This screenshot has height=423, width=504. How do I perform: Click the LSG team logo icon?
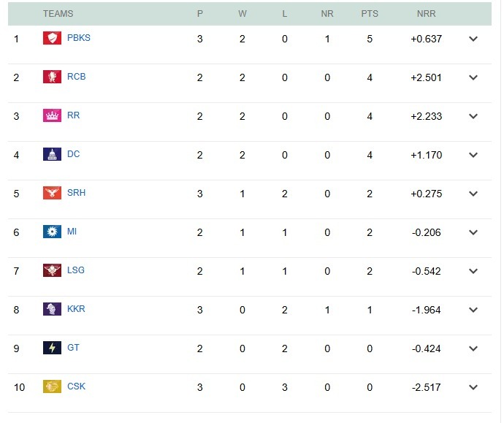point(52,270)
